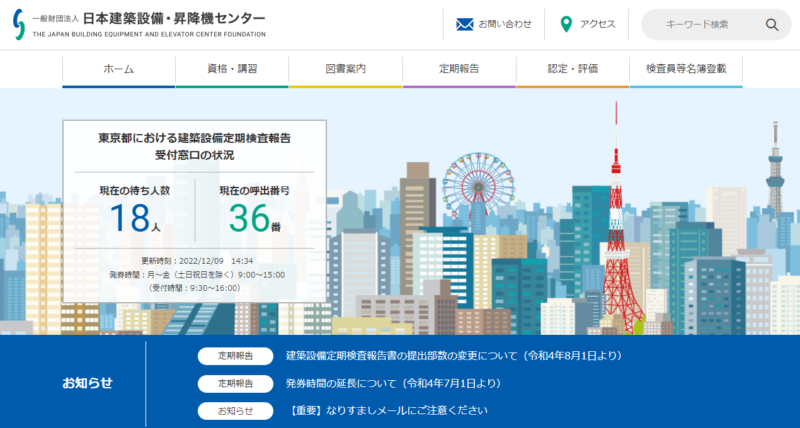Image resolution: width=800 pixels, height=428 pixels.
Task: Click 現在の呼出番号 label
Action: click(255, 191)
